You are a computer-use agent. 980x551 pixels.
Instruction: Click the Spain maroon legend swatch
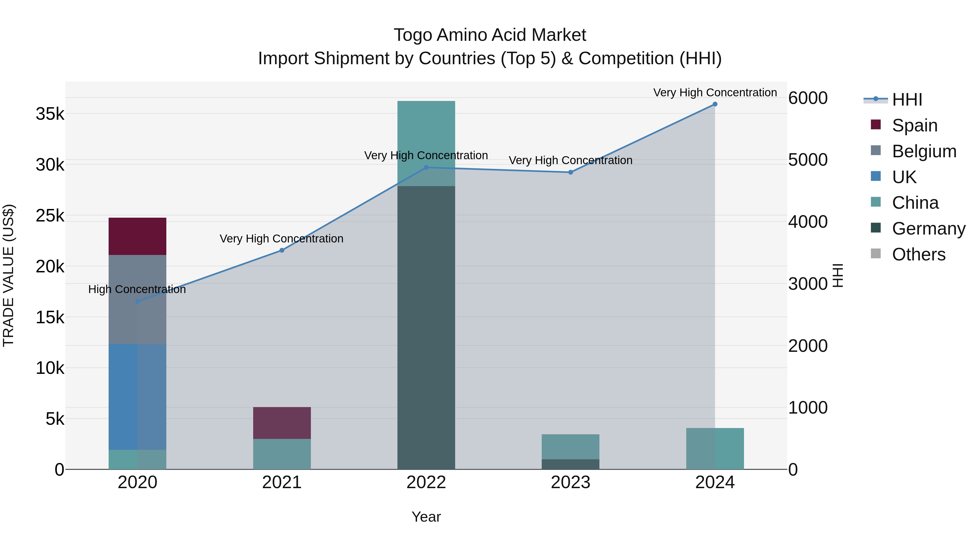(876, 125)
